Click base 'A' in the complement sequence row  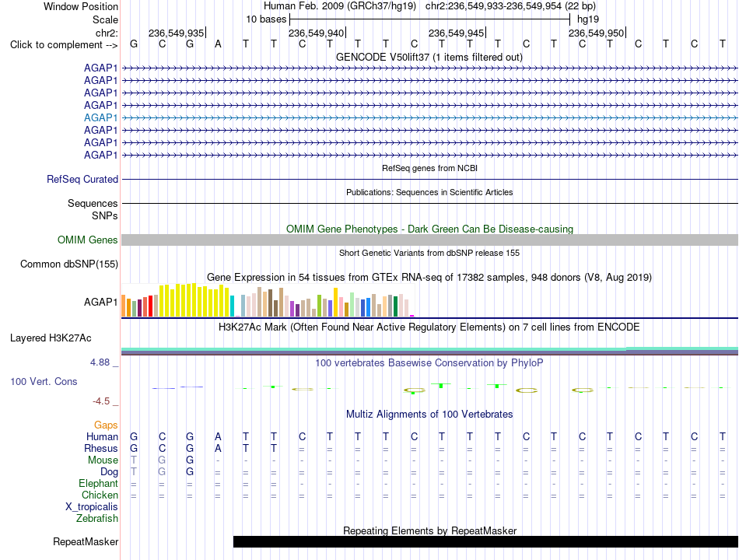pyautogui.click(x=218, y=44)
